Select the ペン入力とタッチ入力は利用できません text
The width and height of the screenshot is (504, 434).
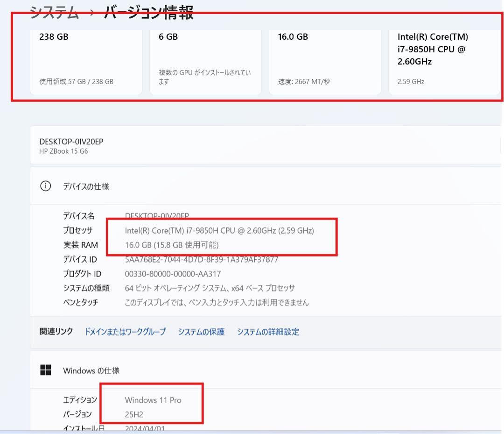coord(217,302)
